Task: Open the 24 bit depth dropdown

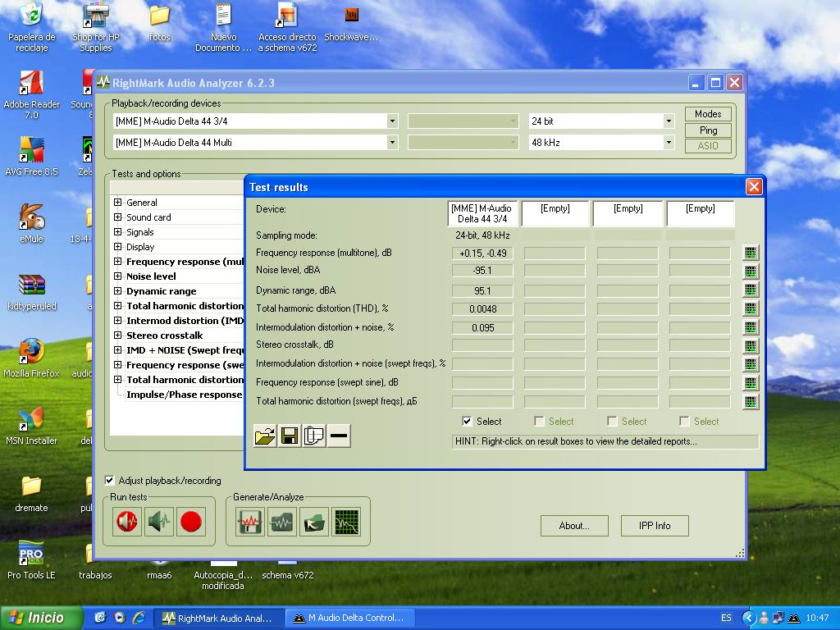Action: click(669, 121)
